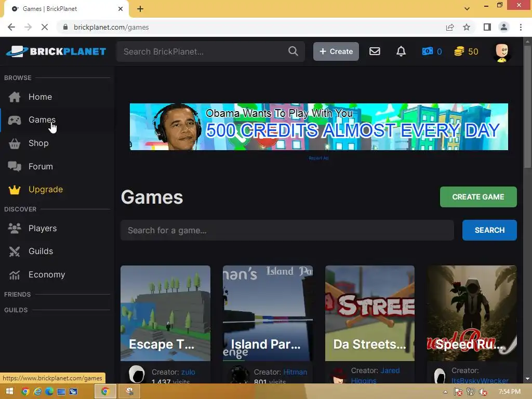The height and width of the screenshot is (399, 532).
Task: Click the Forum chat bubbles icon
Action: pos(15,166)
